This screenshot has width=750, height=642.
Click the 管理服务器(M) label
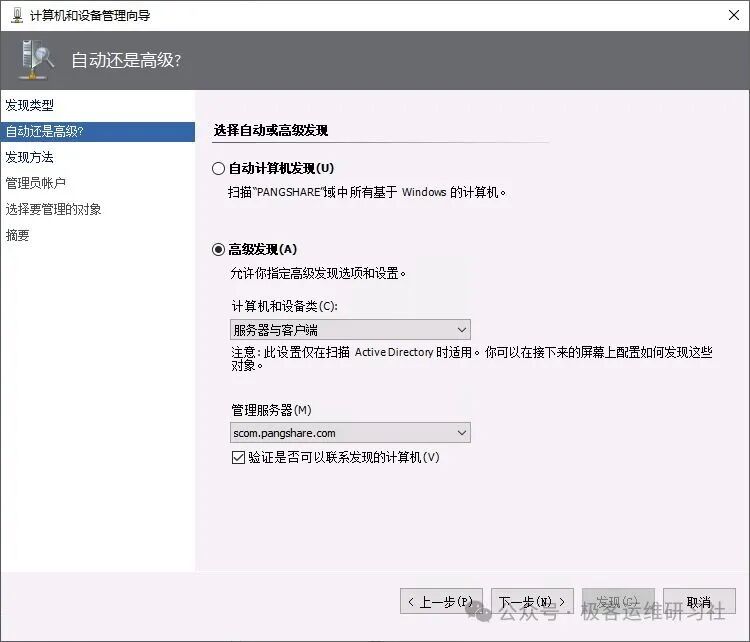pos(271,410)
